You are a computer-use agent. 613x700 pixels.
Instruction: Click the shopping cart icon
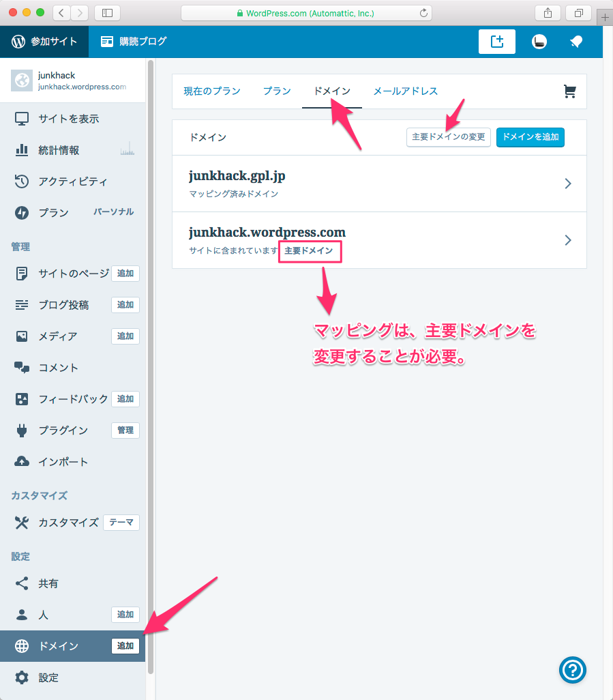(x=569, y=91)
